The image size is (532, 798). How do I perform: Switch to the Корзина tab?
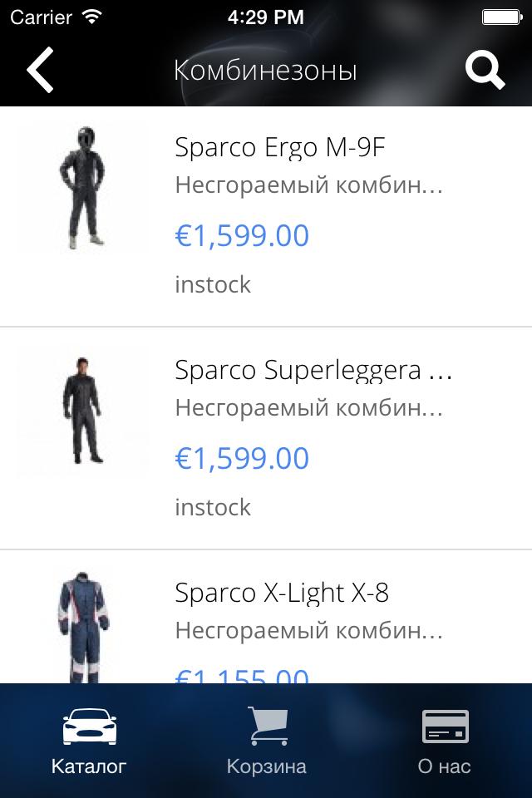click(x=266, y=740)
